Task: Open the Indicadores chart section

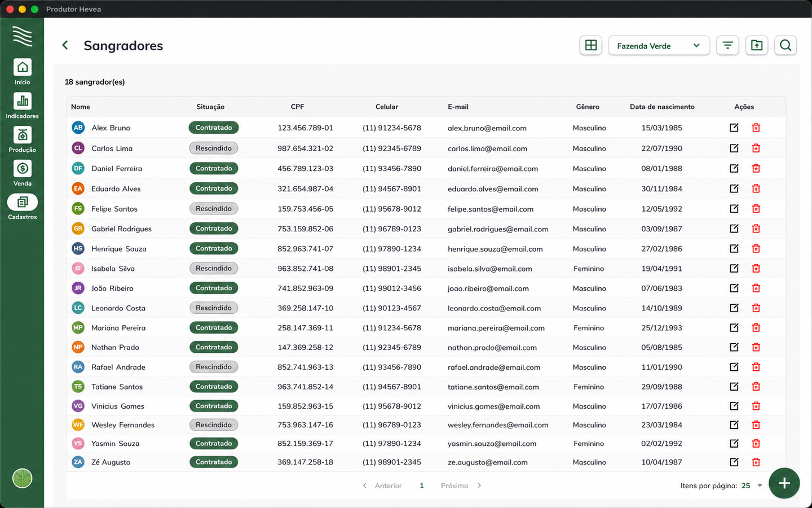Action: [23, 106]
